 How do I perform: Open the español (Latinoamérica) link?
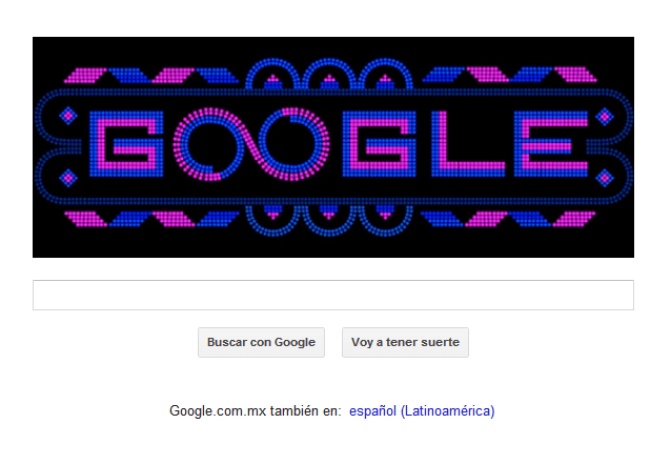point(422,411)
